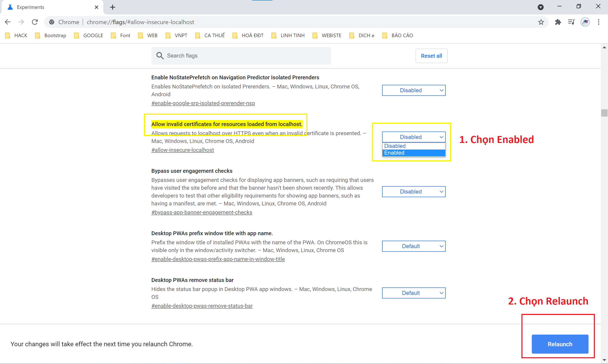Viewport: 608px width, 364px height.
Task: Open the media control icon
Action: [571, 22]
